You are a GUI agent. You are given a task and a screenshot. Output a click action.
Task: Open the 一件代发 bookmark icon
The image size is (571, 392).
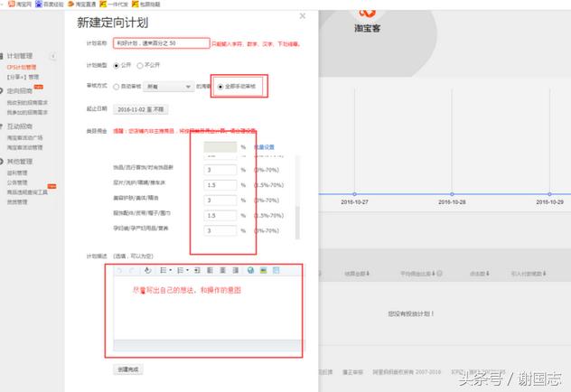click(x=103, y=4)
